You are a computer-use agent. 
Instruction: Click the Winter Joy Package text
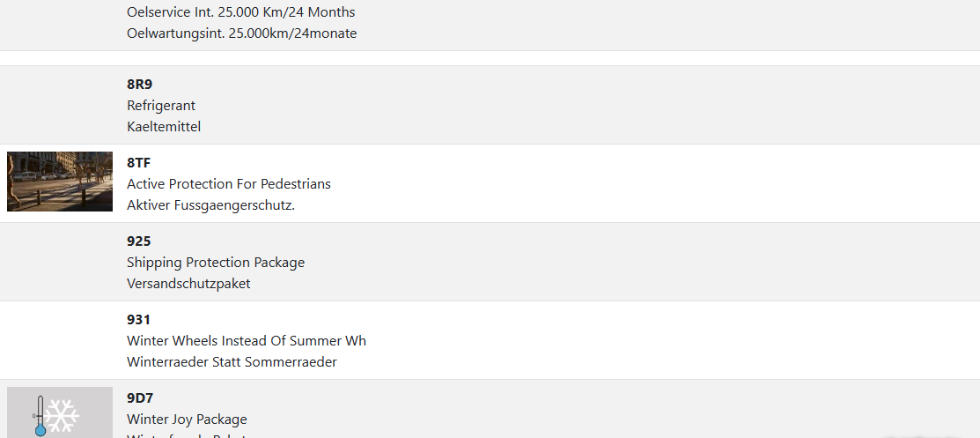coord(187,419)
